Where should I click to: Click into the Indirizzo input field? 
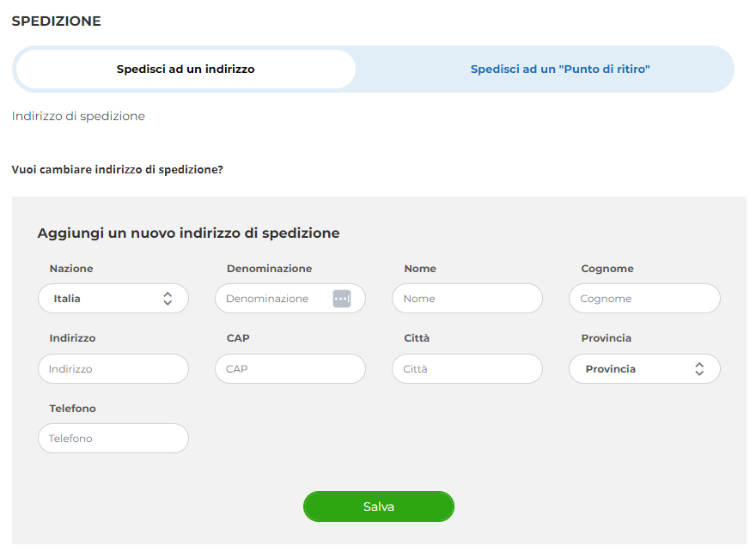[x=113, y=368]
